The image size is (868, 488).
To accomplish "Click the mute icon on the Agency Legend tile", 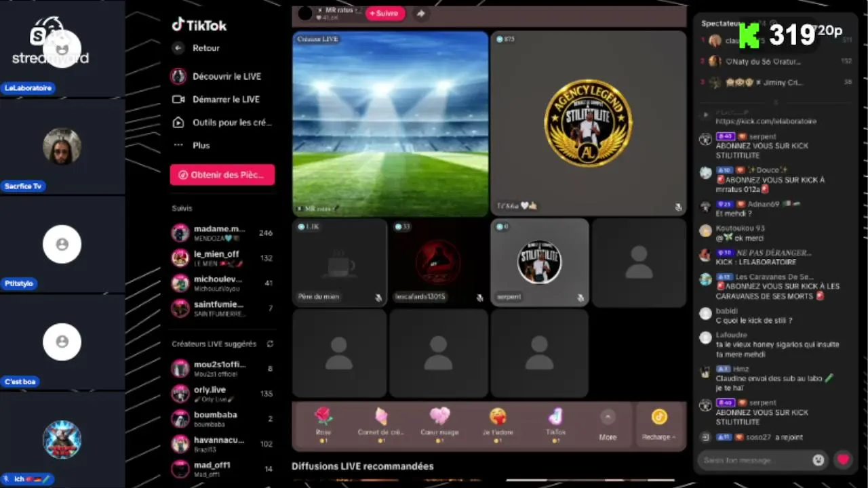I will (678, 207).
